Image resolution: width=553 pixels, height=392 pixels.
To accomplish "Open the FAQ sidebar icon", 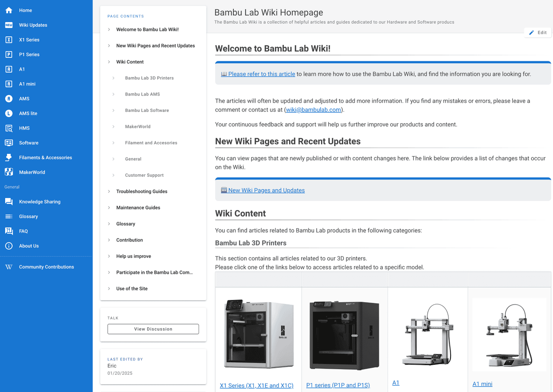I will (9, 231).
